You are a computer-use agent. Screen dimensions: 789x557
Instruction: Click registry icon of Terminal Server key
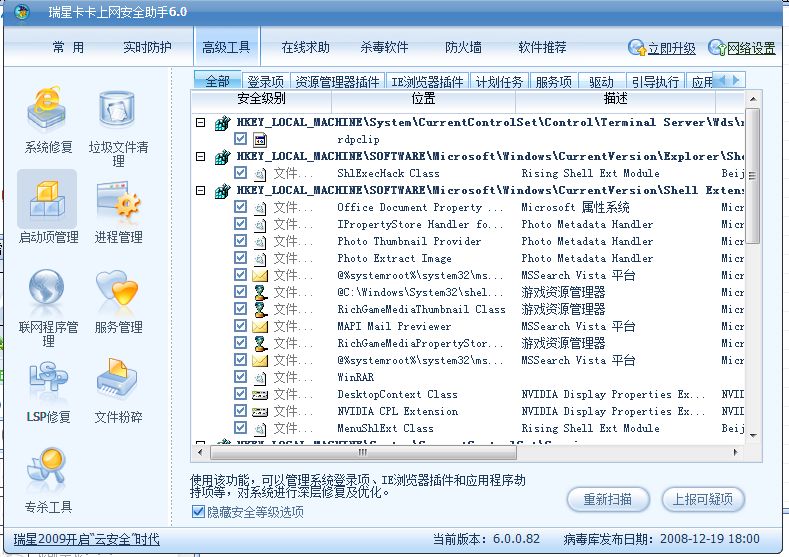[x=222, y=123]
